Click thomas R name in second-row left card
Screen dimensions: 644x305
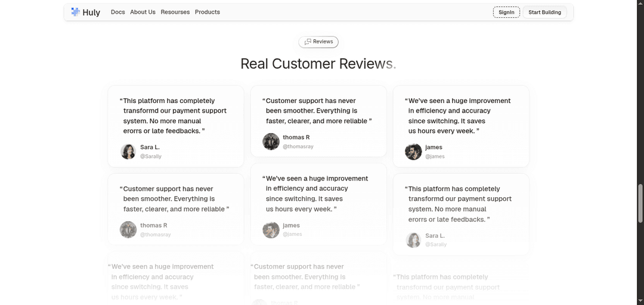(154, 225)
